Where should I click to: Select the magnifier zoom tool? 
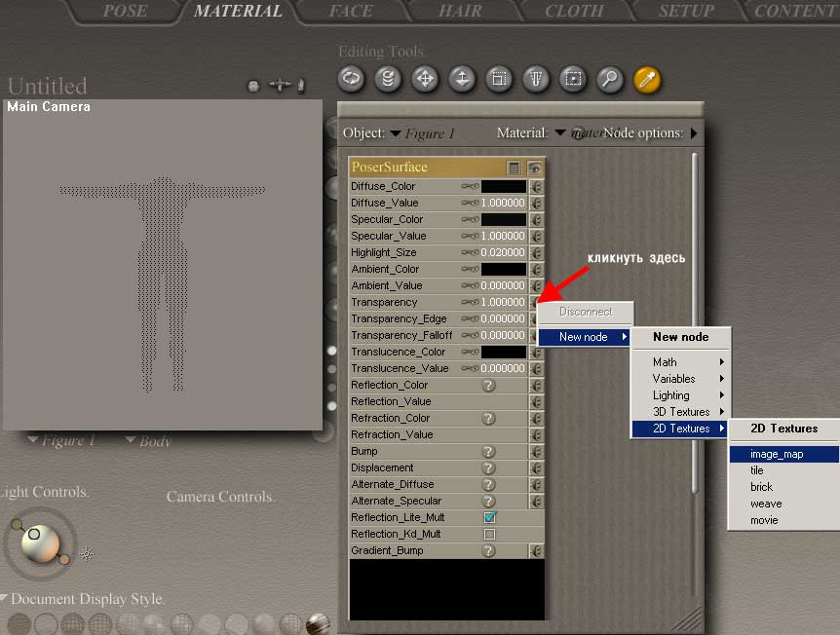pyautogui.click(x=610, y=79)
